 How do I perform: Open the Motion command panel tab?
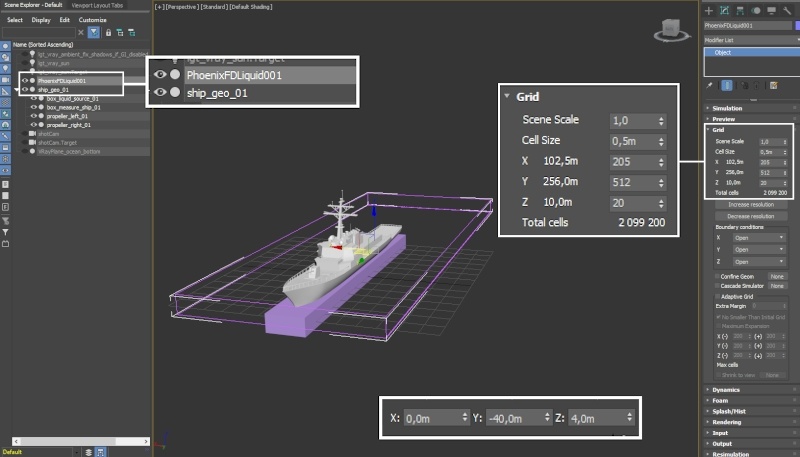coord(756,10)
